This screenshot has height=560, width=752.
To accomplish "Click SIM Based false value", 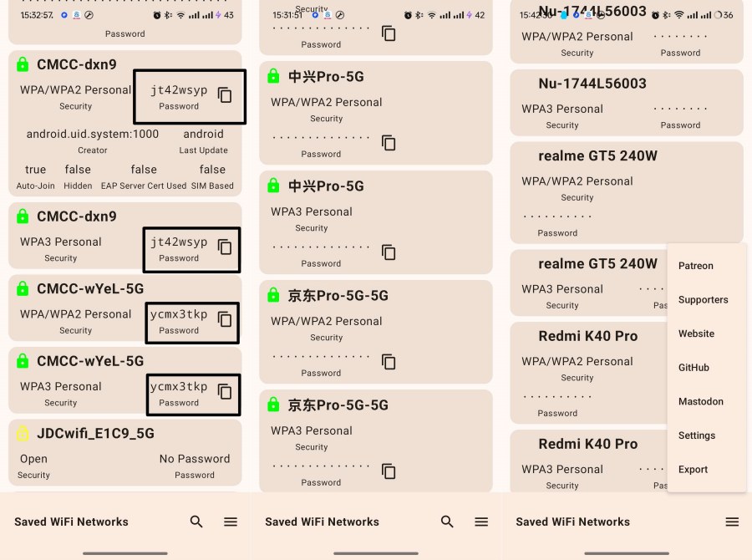I will [212, 170].
